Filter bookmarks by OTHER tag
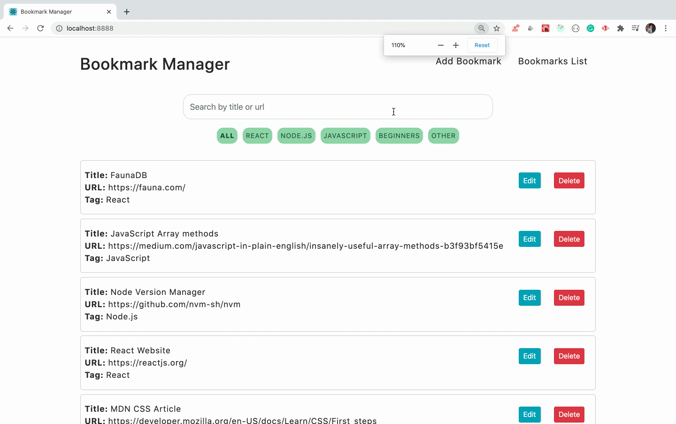The height and width of the screenshot is (424, 676). (x=443, y=136)
